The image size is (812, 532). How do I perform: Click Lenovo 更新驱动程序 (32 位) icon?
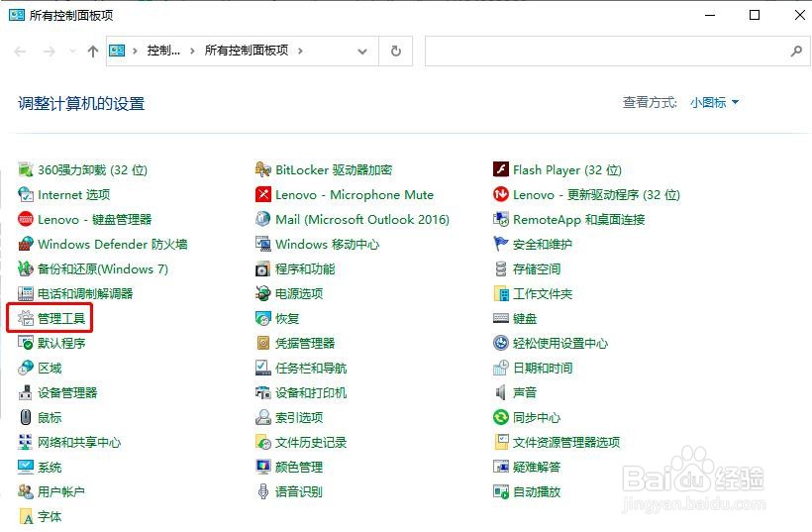[501, 194]
